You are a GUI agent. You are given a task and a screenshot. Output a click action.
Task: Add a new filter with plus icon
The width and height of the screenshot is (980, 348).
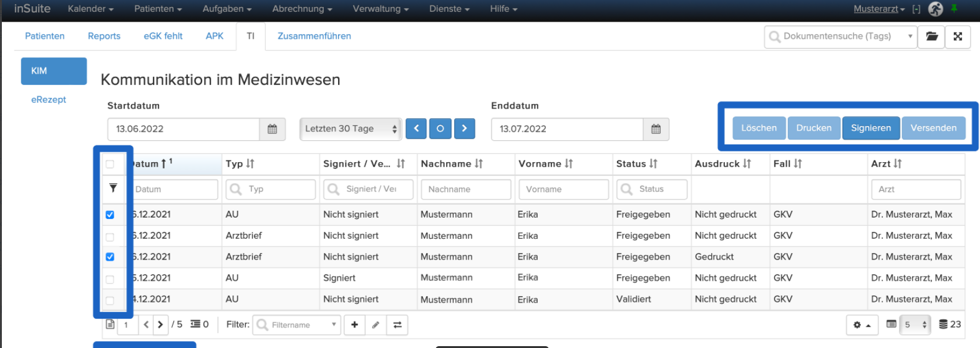[354, 325]
